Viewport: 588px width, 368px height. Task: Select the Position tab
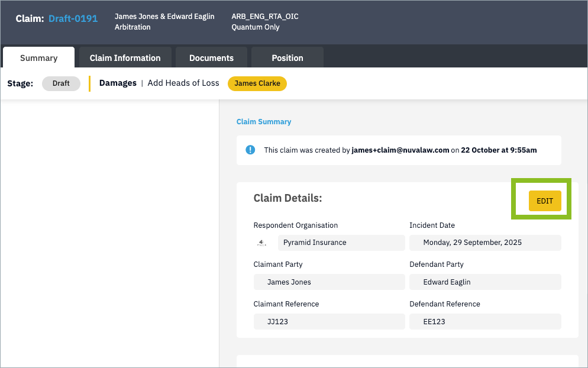pos(287,57)
